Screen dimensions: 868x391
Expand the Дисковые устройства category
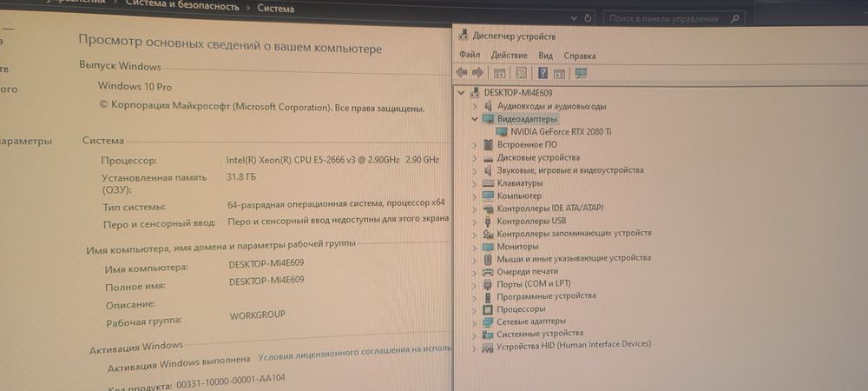point(475,157)
